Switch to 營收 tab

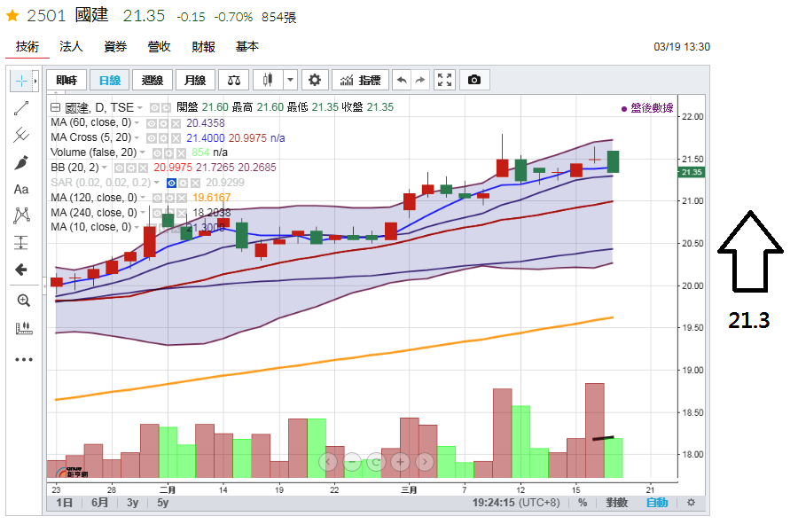click(159, 47)
